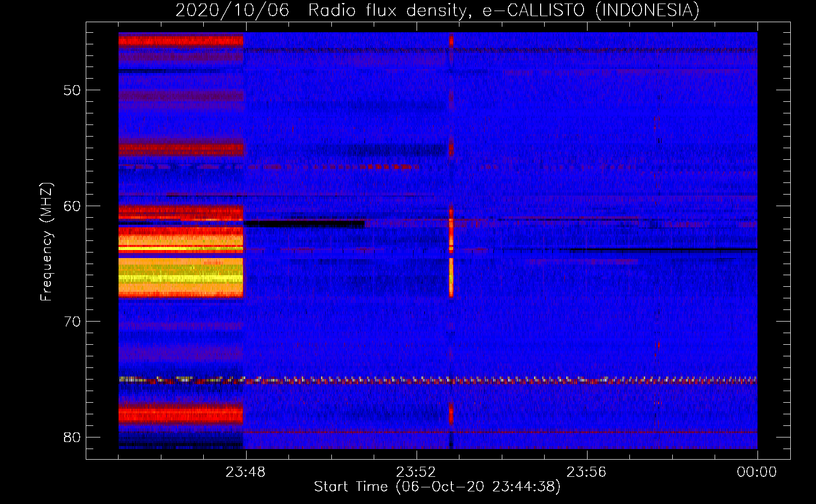Click the 'Frequency (MHZ)' y-axis label
This screenshot has height=504, width=816.
pyautogui.click(x=46, y=242)
